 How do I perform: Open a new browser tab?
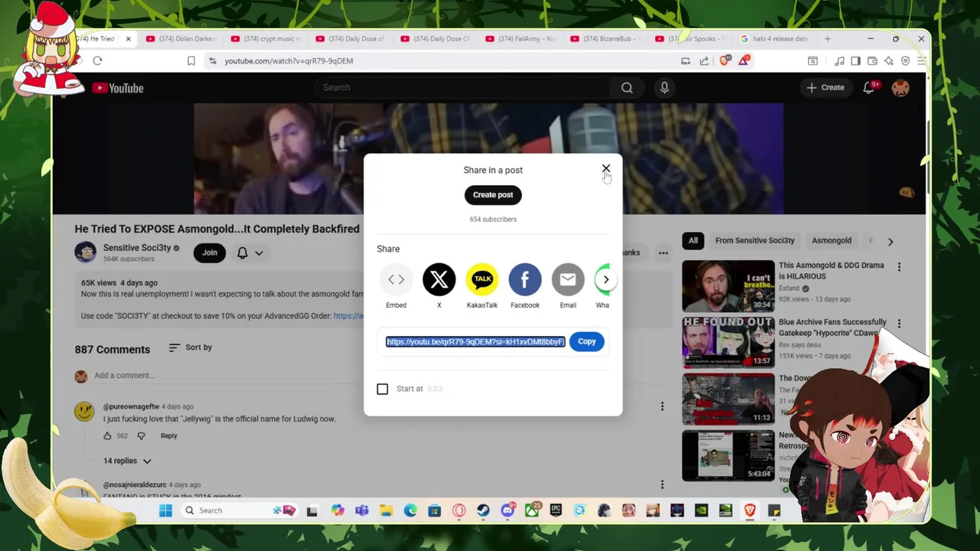(828, 38)
